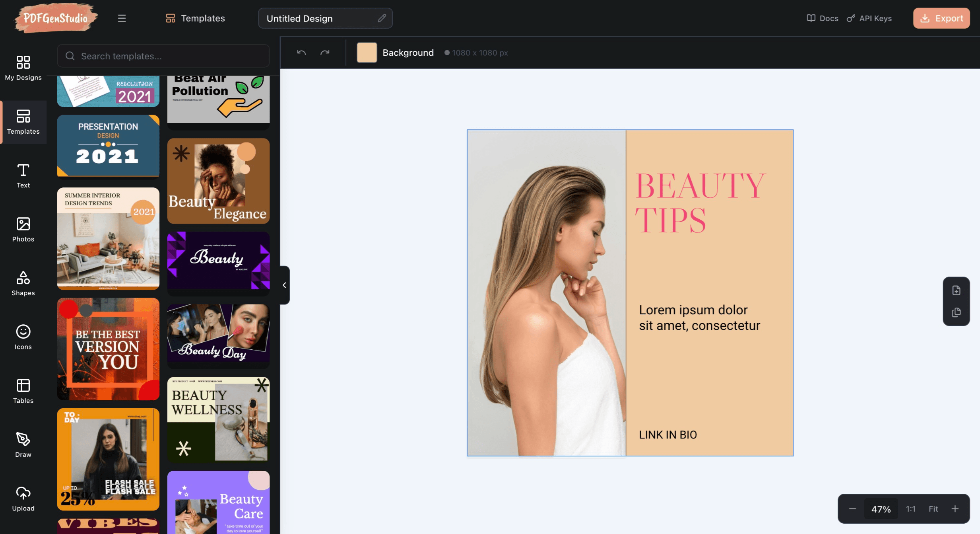Viewport: 980px width, 534px height.
Task: Open the Upload panel
Action: tap(23, 499)
